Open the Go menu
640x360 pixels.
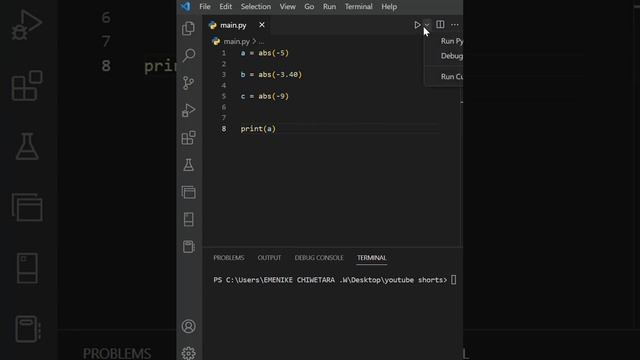309,7
